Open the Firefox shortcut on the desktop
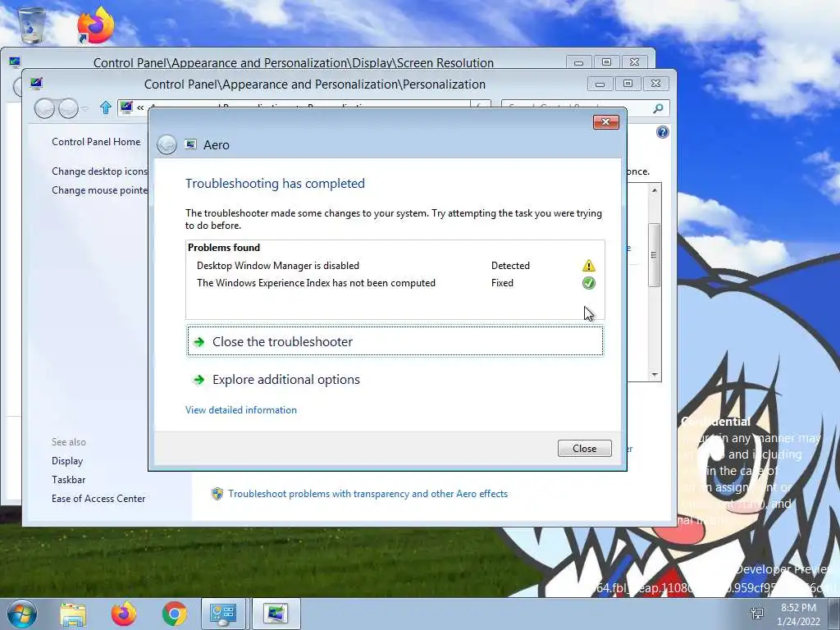The height and width of the screenshot is (630, 840). pos(95,25)
